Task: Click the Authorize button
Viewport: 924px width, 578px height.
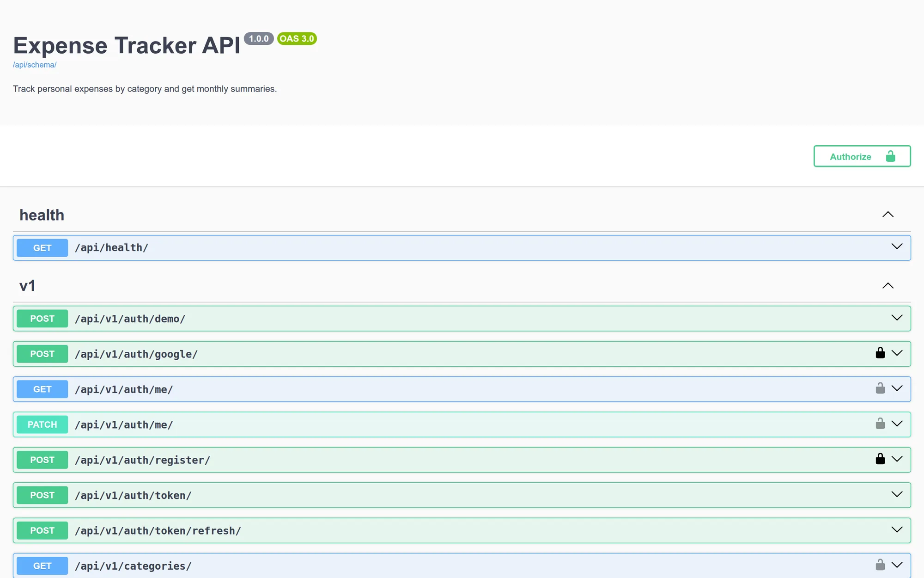Action: pyautogui.click(x=862, y=156)
